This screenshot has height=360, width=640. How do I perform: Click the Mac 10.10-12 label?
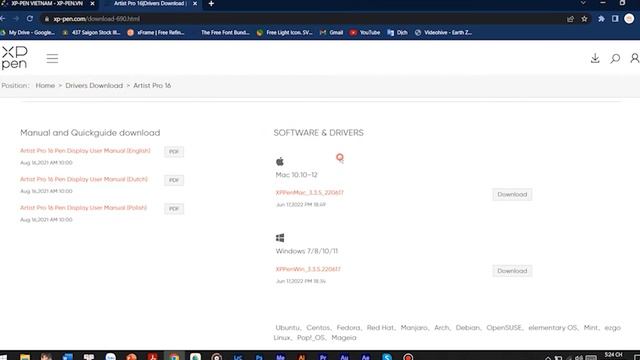[x=296, y=175]
